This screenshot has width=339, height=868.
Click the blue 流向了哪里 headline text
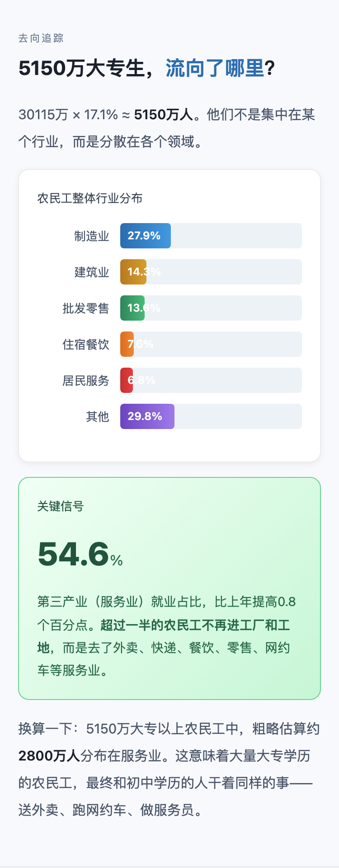coord(215,69)
